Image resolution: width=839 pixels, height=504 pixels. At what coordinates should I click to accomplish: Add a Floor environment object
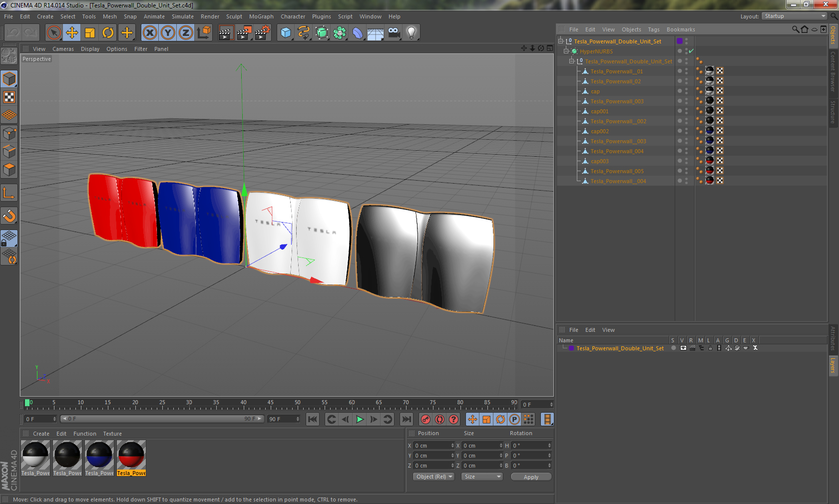pyautogui.click(x=376, y=33)
